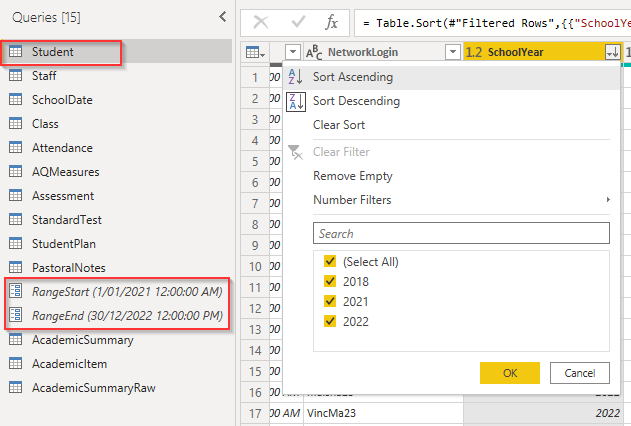Click the VincMa23 cell in row 17

point(383,413)
